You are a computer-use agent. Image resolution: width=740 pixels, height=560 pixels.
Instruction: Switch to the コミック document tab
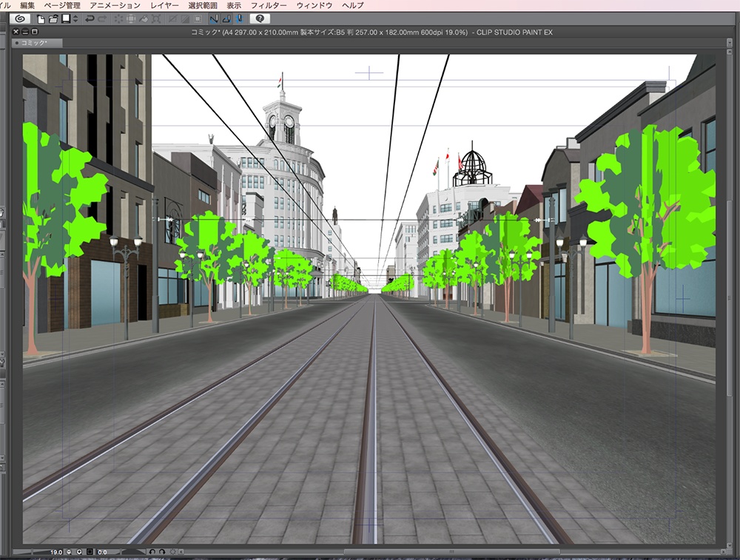(34, 44)
